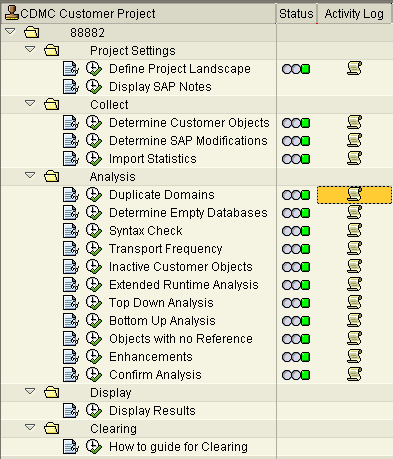Open activity log for Confirm Analysis
This screenshot has width=393, height=459.
[x=354, y=374]
